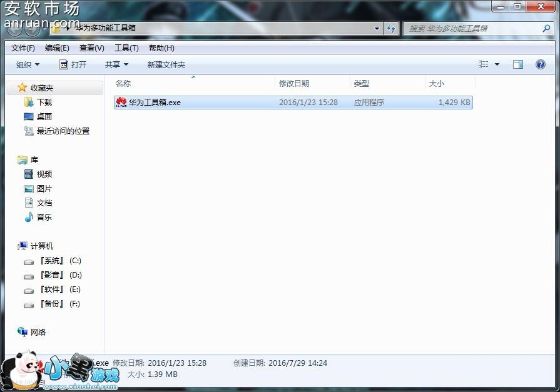The image size is (560, 392).
Task: Open the 编辑(E) menu
Action: click(57, 48)
